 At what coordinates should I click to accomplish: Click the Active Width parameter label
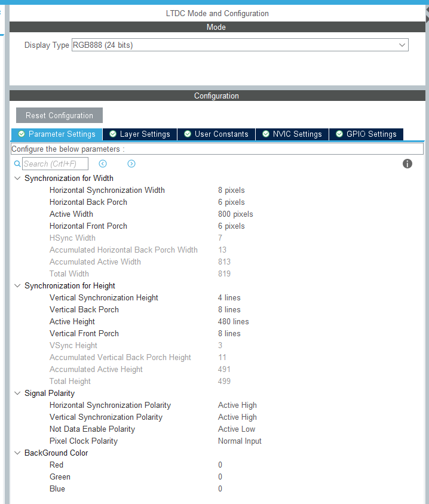[71, 214]
